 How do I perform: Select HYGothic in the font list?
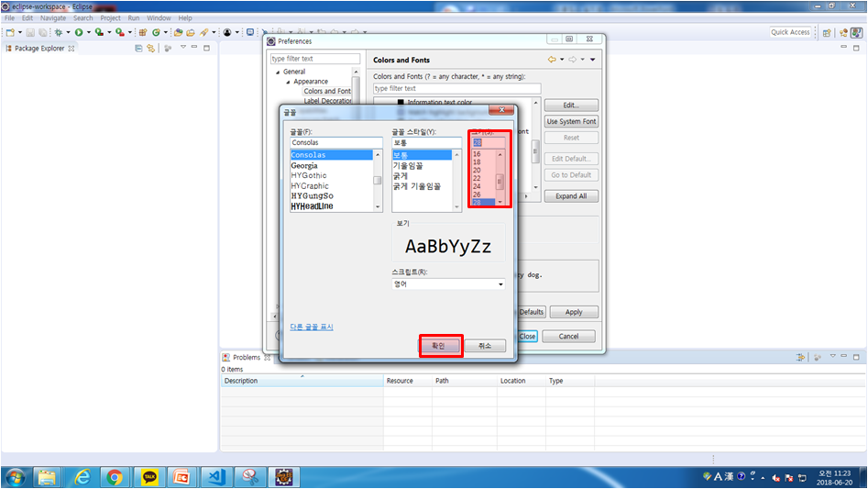309,175
